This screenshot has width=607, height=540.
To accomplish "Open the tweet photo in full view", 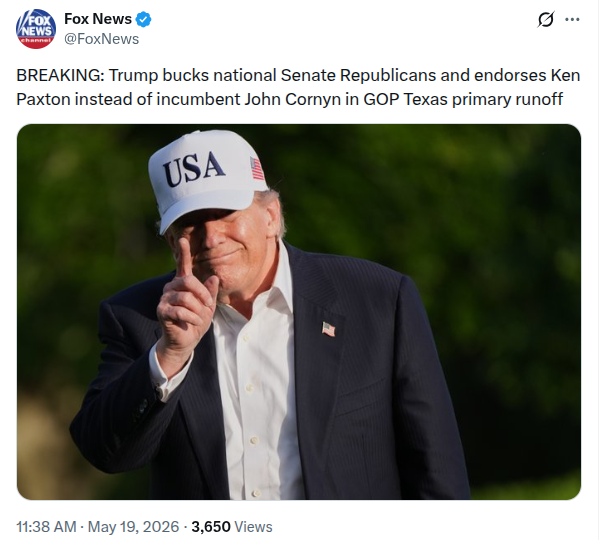I will pyautogui.click(x=299, y=312).
